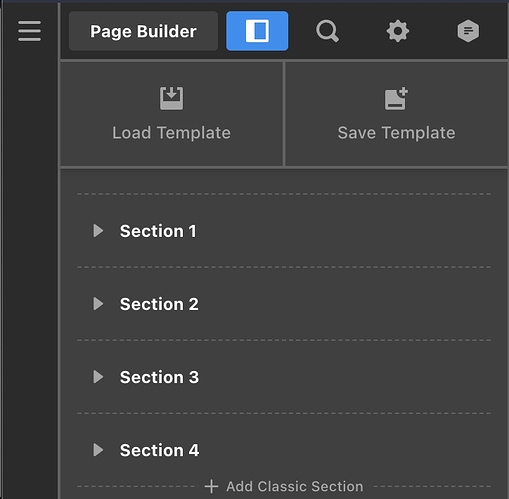Expand Section 3 with its triangle
Viewport: 509px width, 499px height.
tap(98, 377)
